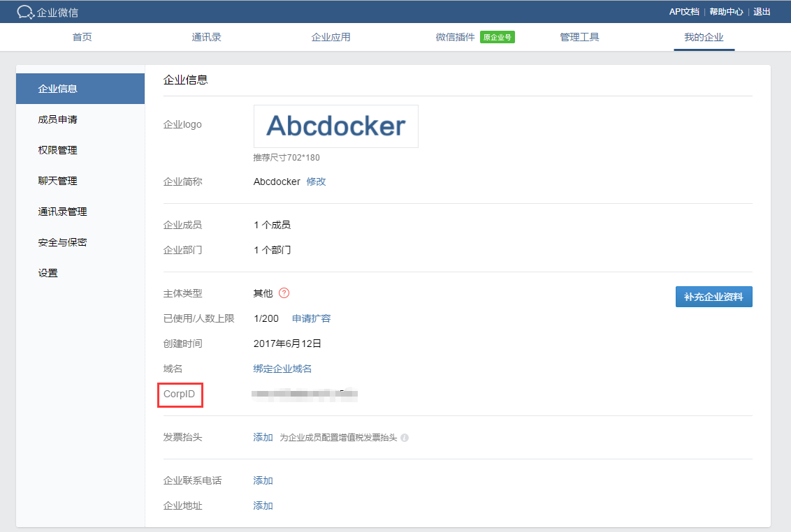The height and width of the screenshot is (532, 791).
Task: Click the green 原企业号 badge
Action: click(498, 38)
